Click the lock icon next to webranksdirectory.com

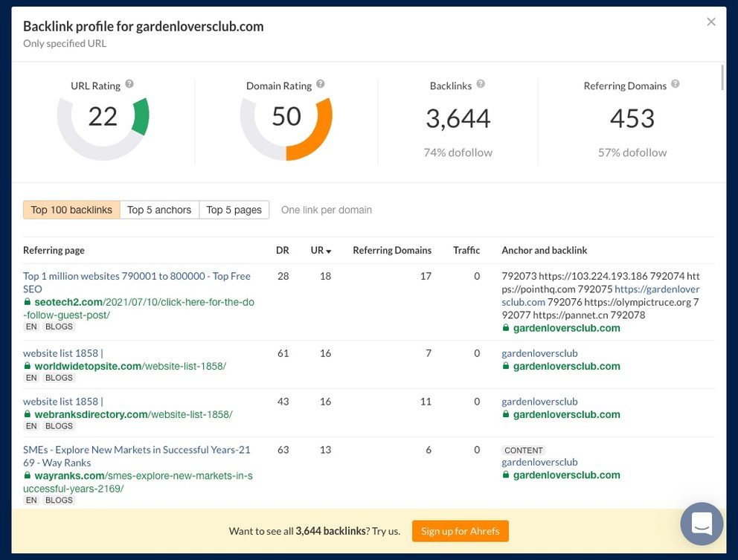(28, 414)
